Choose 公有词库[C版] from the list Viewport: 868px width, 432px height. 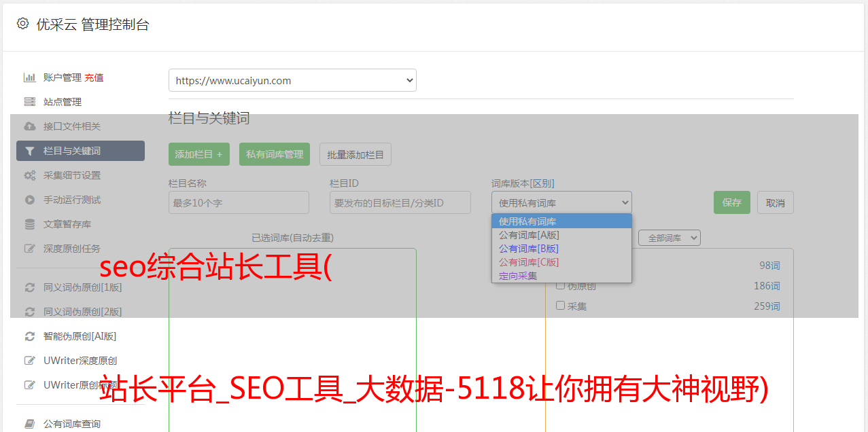click(561, 262)
